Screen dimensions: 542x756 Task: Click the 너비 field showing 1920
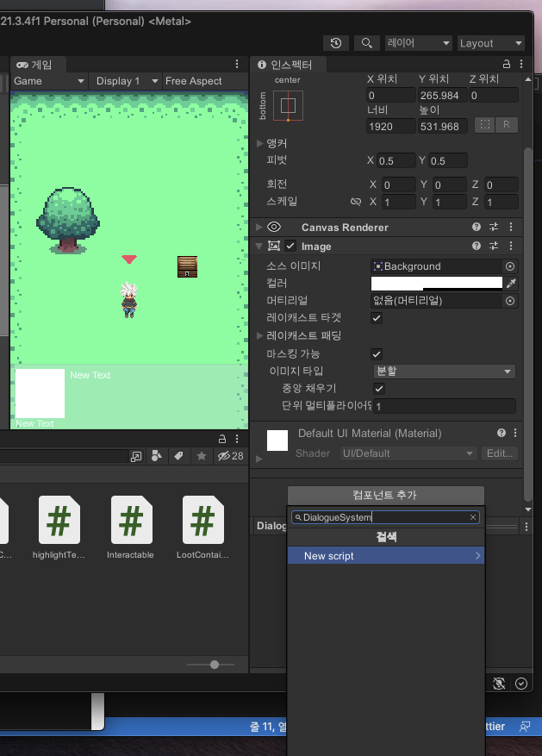(x=390, y=127)
